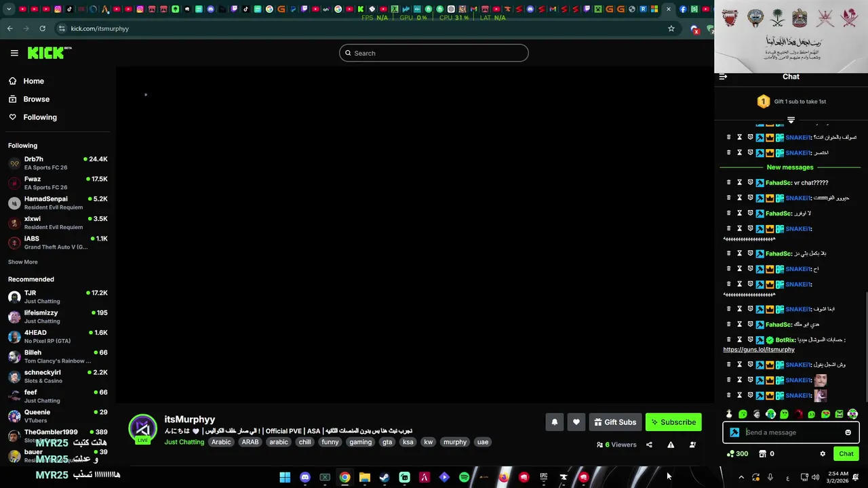Open recommended channel Billeh

(58, 357)
